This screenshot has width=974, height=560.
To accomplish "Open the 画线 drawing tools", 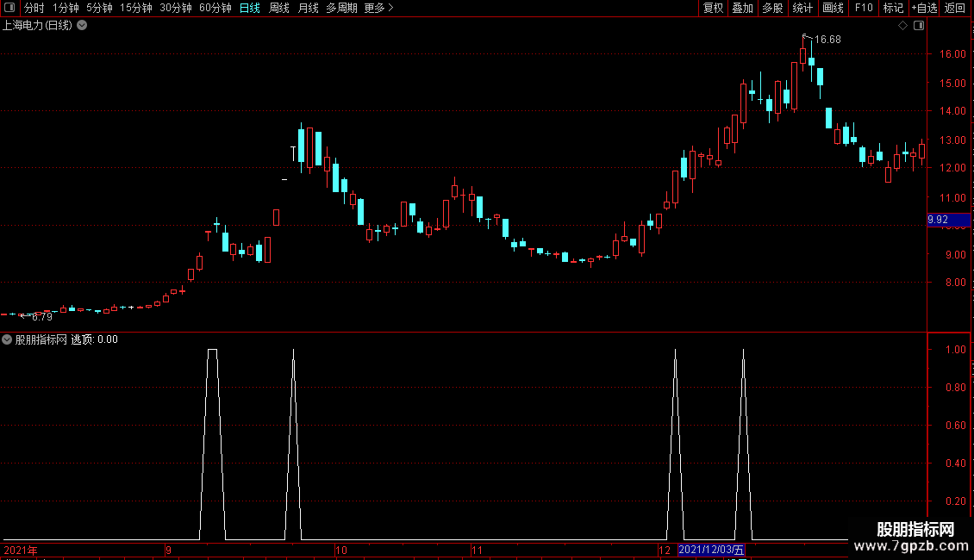I will (833, 8).
